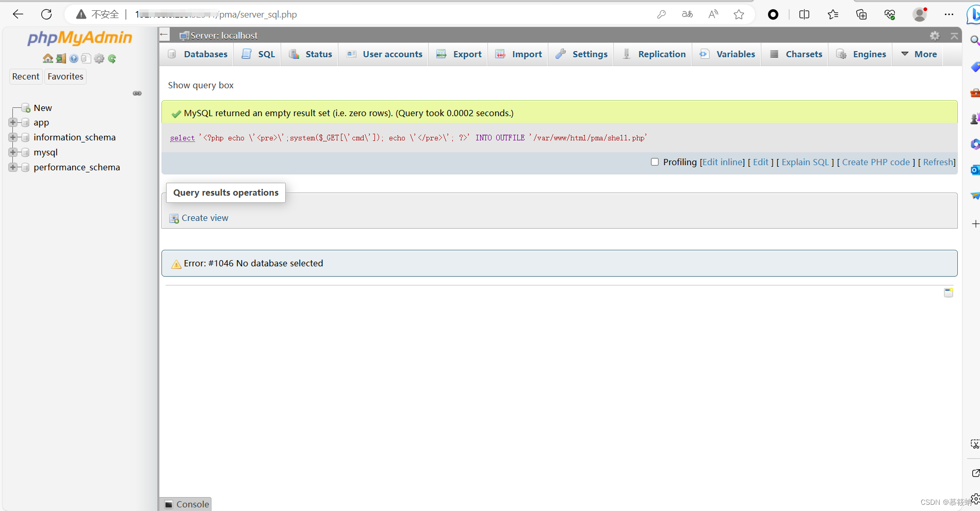The height and width of the screenshot is (511, 980).
Task: Enable the Profiling checkbox
Action: point(655,162)
